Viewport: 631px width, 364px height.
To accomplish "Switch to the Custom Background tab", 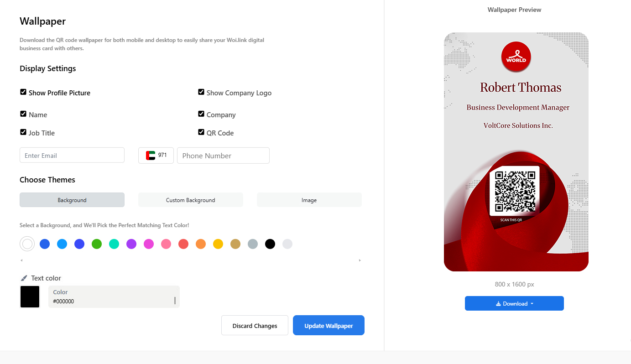I will click(x=191, y=200).
